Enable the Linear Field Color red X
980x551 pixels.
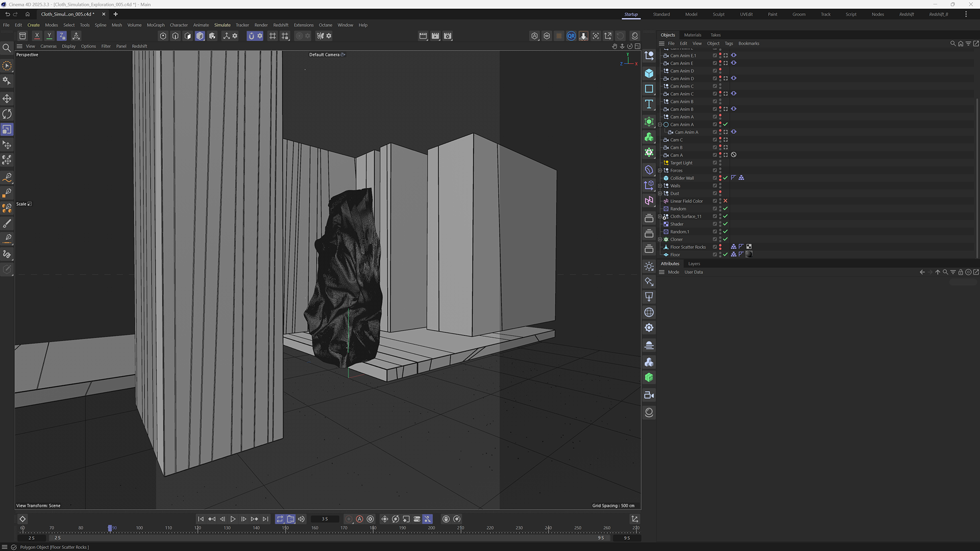(x=725, y=201)
